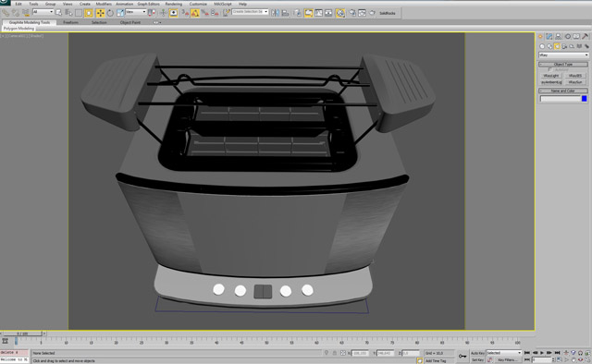Open the Modify command panel tab
Screen dimensions: 592x364
[549, 37]
